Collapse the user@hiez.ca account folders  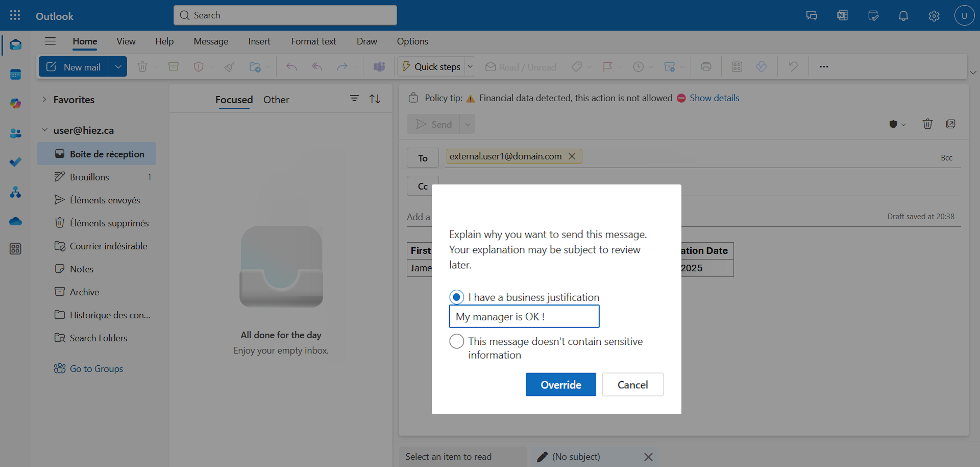coord(44,130)
